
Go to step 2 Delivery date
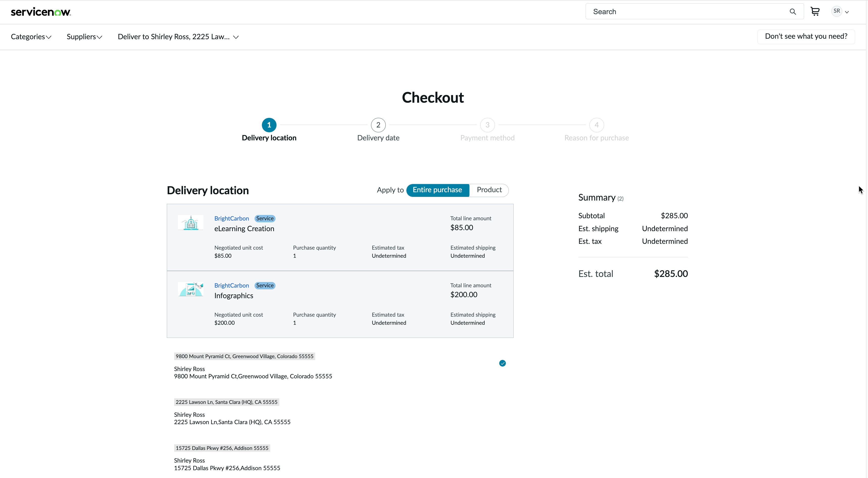point(378,125)
